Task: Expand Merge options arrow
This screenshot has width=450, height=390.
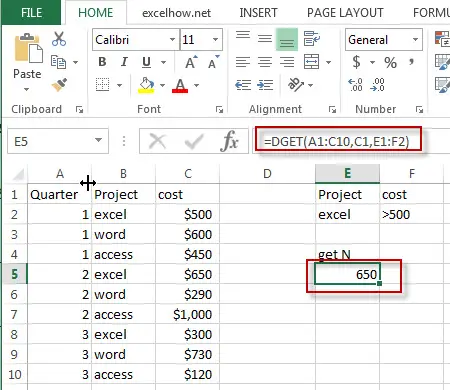Action: coord(328,62)
